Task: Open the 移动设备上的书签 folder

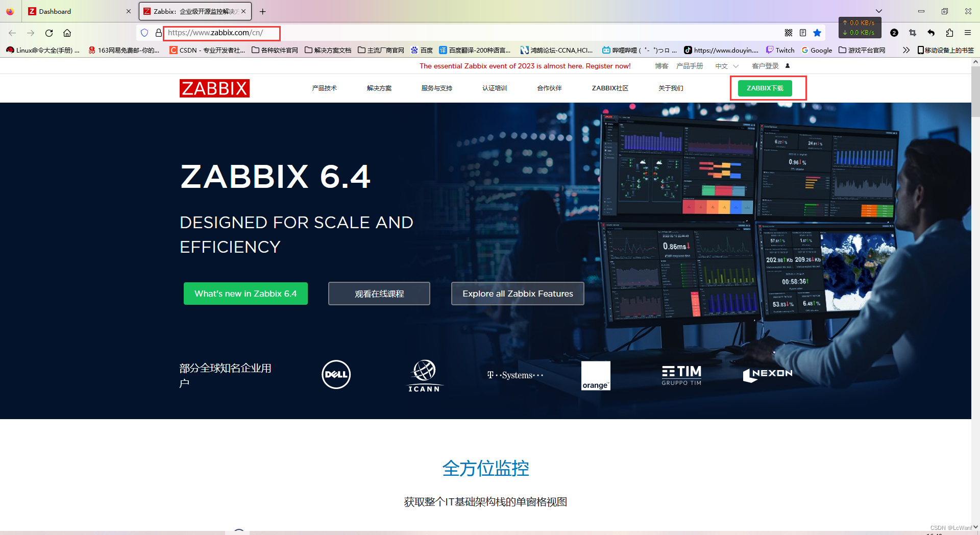Action: pos(945,50)
